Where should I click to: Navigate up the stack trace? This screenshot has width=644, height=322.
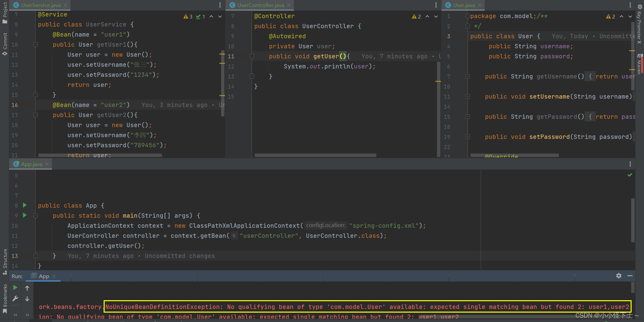(27, 288)
